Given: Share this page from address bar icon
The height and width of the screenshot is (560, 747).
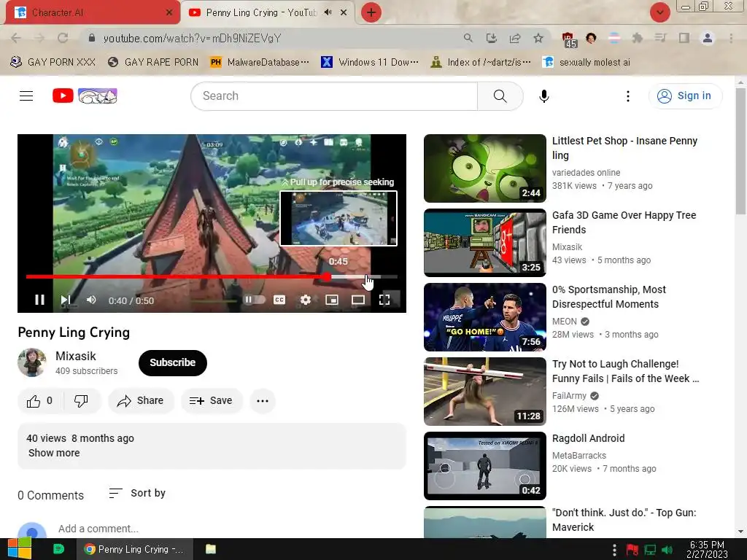Looking at the screenshot, I should [515, 38].
